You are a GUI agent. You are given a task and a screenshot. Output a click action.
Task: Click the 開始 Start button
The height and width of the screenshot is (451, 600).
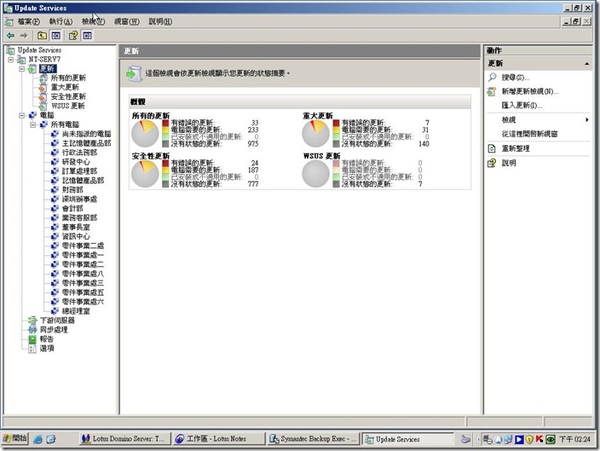[x=15, y=438]
